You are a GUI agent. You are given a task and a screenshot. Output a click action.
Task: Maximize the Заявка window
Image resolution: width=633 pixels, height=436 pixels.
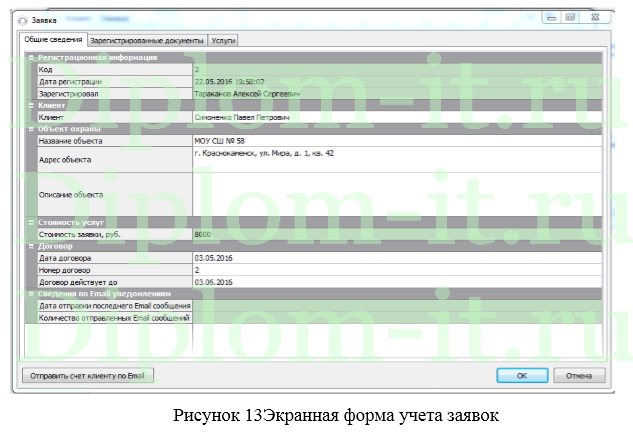(570, 17)
